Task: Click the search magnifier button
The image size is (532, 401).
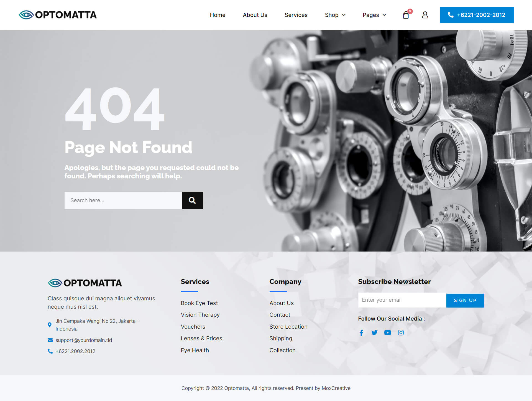Action: pyautogui.click(x=192, y=200)
